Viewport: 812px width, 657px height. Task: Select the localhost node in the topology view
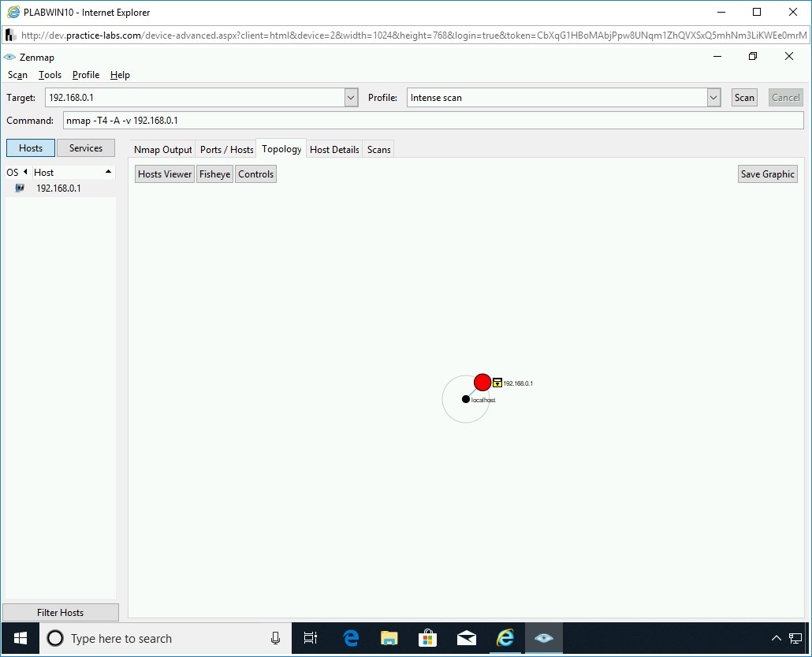[465, 399]
